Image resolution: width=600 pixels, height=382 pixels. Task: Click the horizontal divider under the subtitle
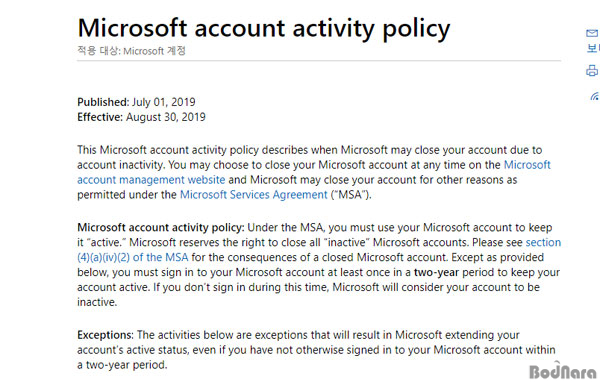[319, 60]
